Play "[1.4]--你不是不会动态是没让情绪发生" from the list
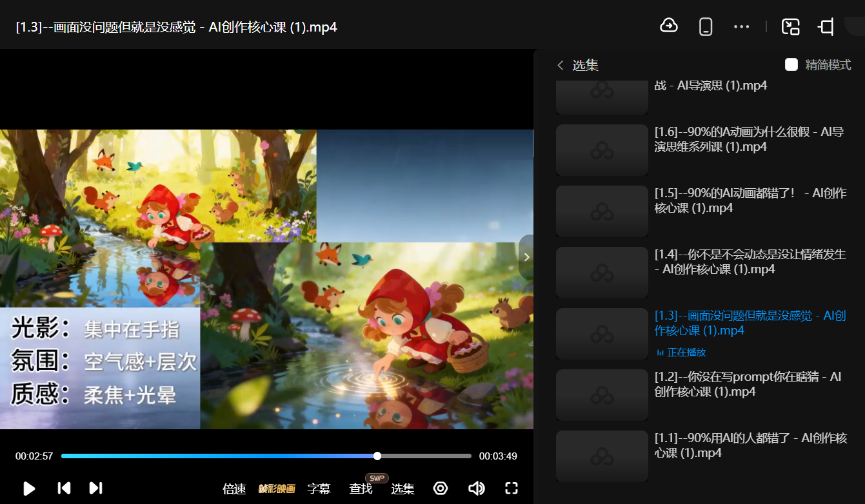The height and width of the screenshot is (504, 865). click(750, 262)
